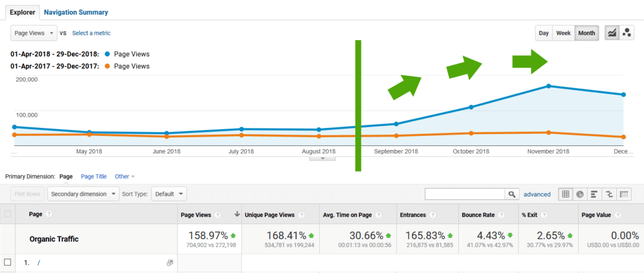Screen dimensions: 644x273
Task: Select Page Title as primary dimension
Action: [94, 177]
